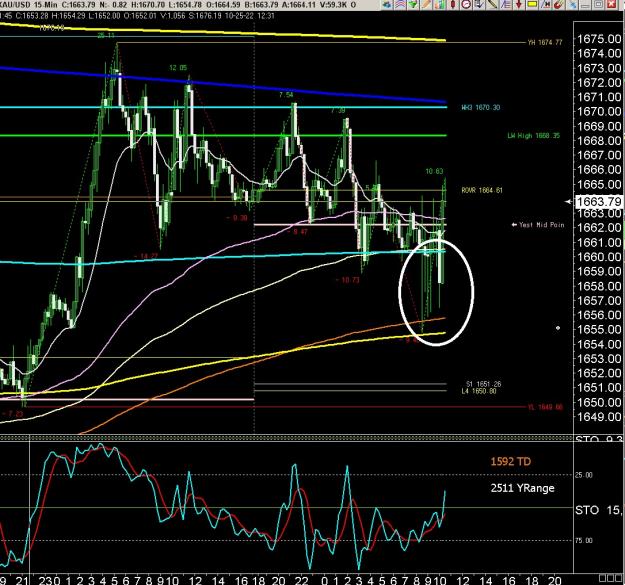Click the 'L4 1650.80' level label
625x585 pixels.
point(479,391)
